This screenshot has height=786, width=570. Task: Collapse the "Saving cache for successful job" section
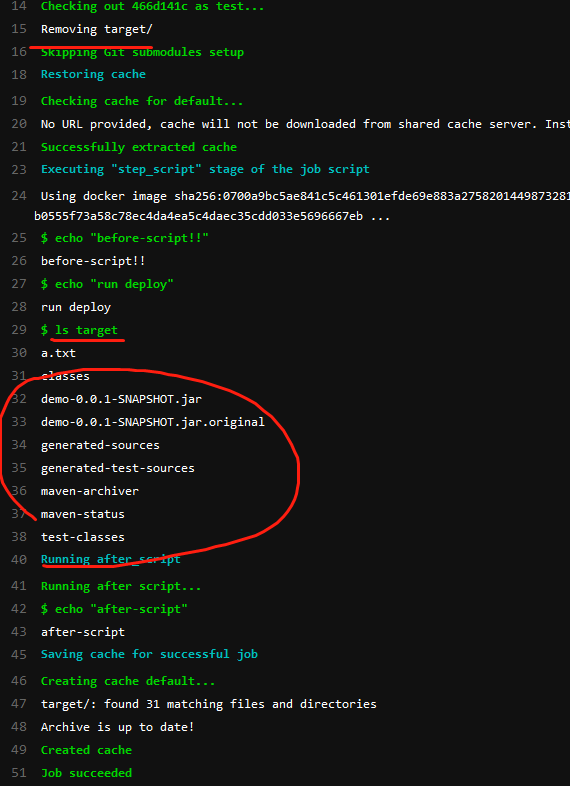pyautogui.click(x=149, y=655)
